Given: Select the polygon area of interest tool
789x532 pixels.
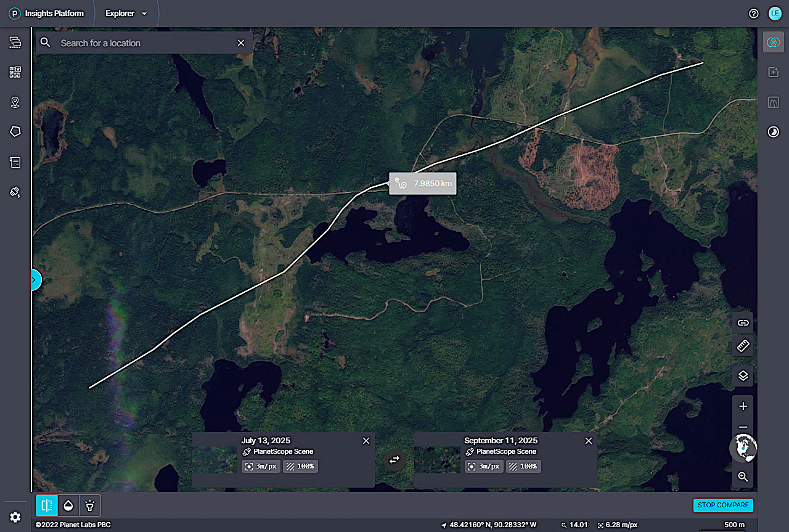Looking at the screenshot, I should click(15, 131).
